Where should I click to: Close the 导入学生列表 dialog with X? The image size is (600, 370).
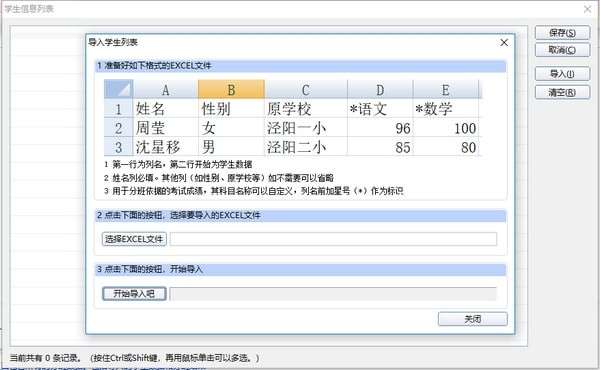click(504, 42)
